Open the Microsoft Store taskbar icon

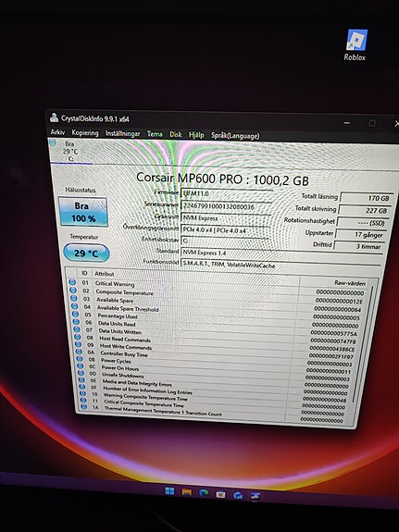point(220,494)
